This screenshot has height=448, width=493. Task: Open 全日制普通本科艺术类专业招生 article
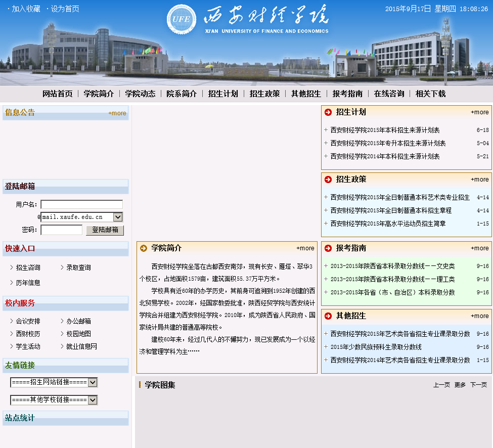click(x=400, y=197)
